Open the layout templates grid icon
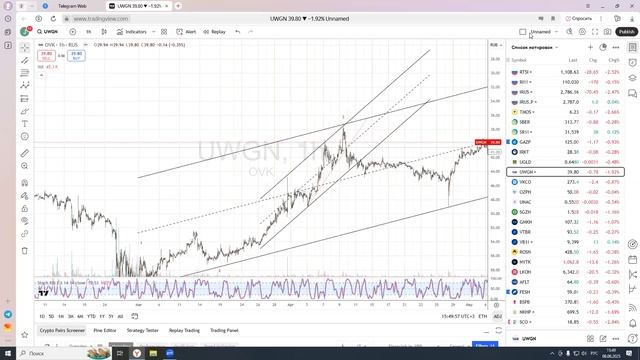The width and height of the screenshot is (640, 360). 164,31
